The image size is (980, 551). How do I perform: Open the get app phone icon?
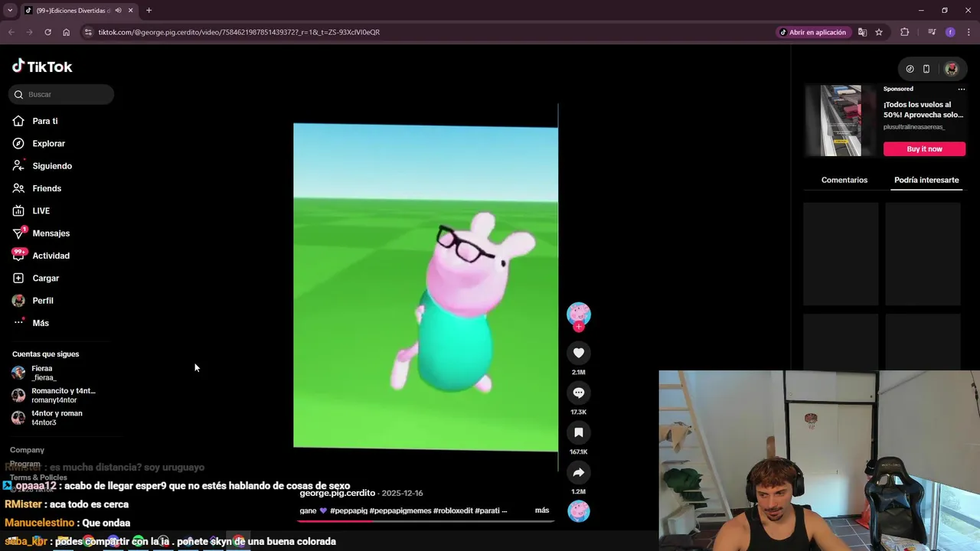tap(926, 69)
